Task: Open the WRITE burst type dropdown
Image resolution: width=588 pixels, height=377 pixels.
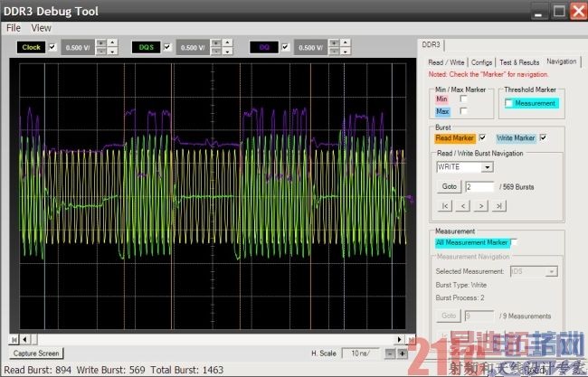Action: point(486,167)
